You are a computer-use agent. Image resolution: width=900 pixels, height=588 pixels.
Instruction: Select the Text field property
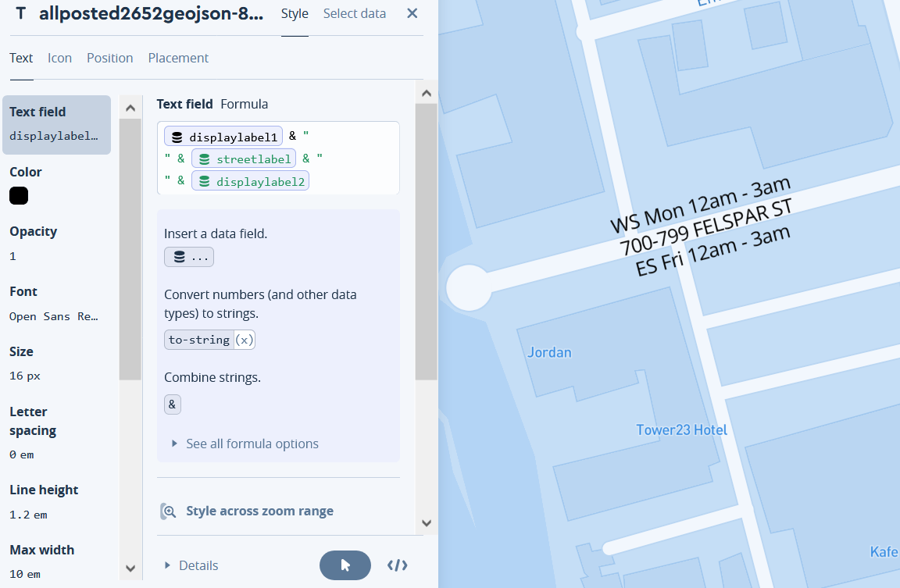coord(57,124)
